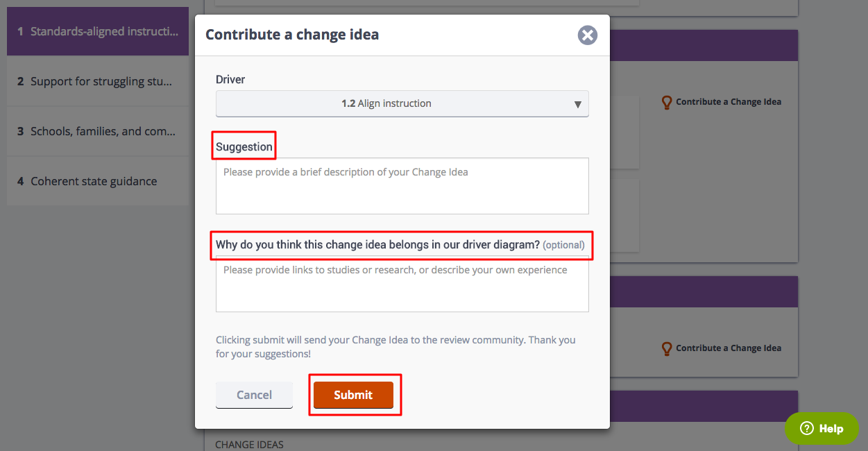Open the green Help button
The width and height of the screenshot is (868, 451).
(x=822, y=429)
